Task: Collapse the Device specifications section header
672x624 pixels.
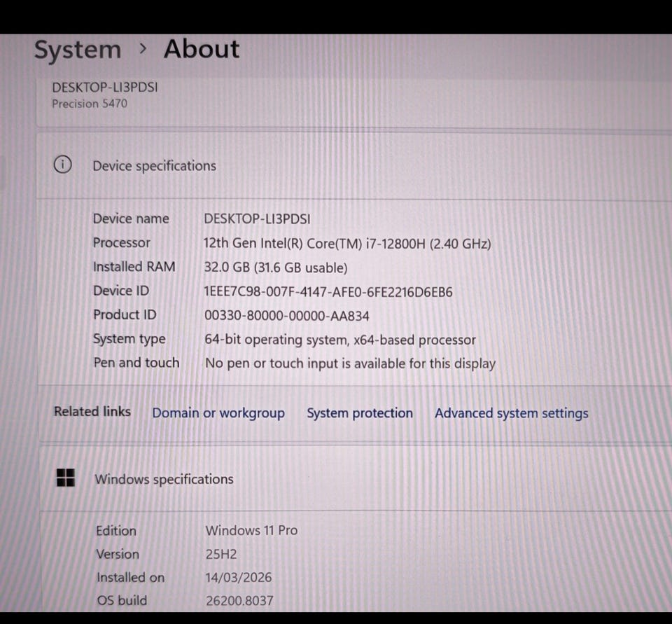Action: tap(354, 165)
